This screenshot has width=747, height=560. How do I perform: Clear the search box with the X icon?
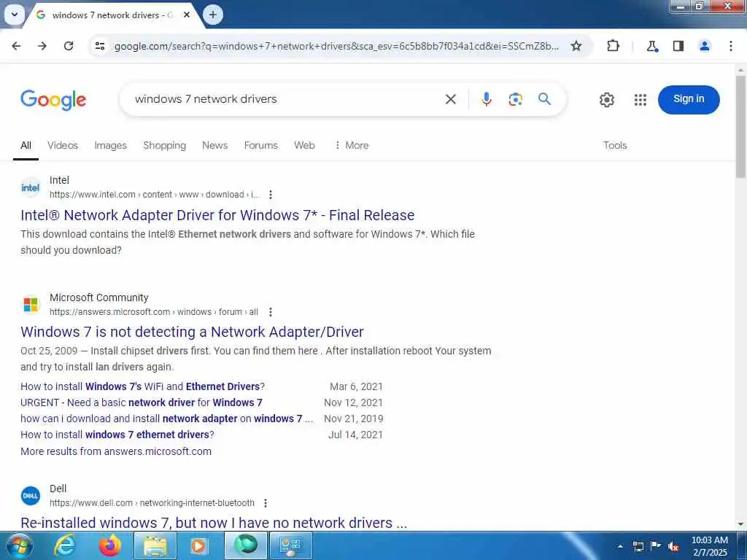click(x=450, y=99)
